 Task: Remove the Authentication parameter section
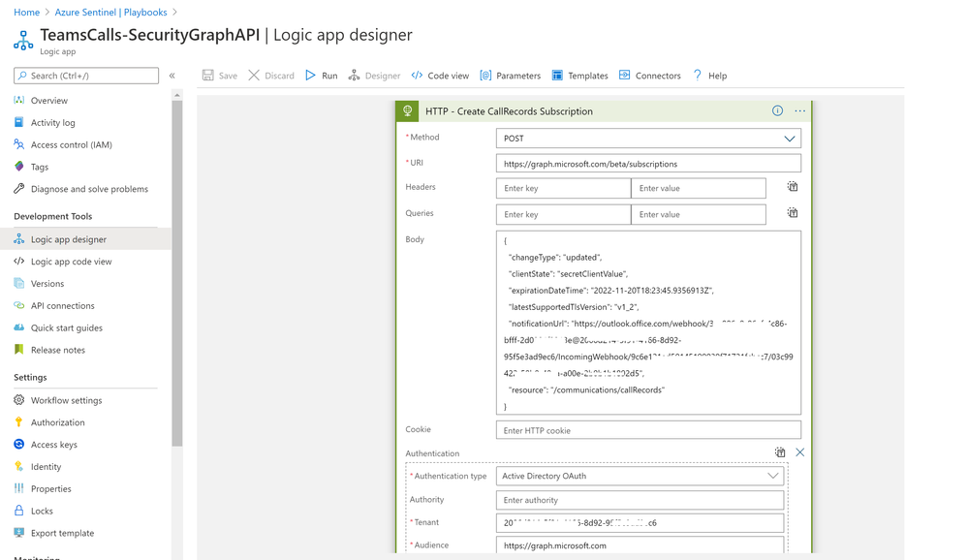point(799,452)
